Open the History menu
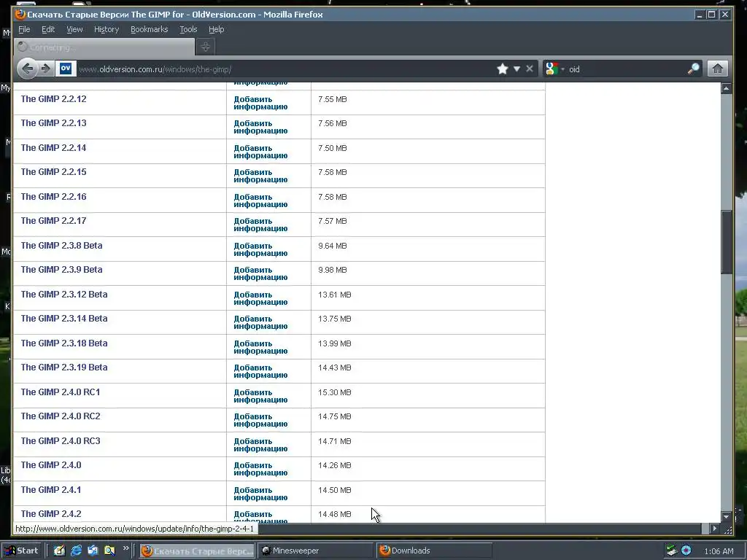Image resolution: width=747 pixels, height=560 pixels. 107,29
